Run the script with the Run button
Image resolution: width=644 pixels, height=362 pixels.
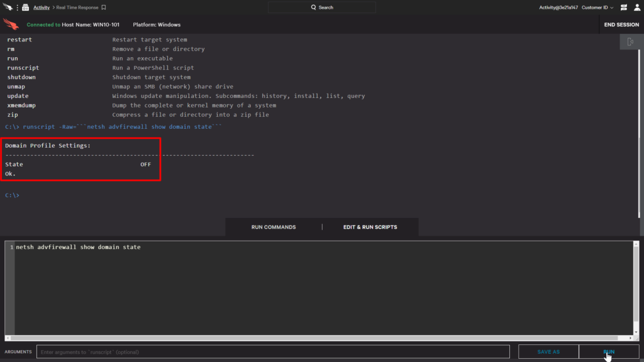click(609, 352)
